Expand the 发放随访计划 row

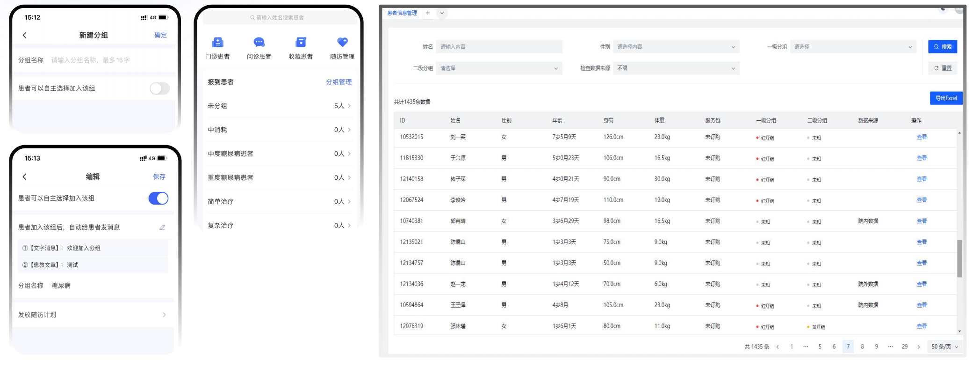(93, 315)
